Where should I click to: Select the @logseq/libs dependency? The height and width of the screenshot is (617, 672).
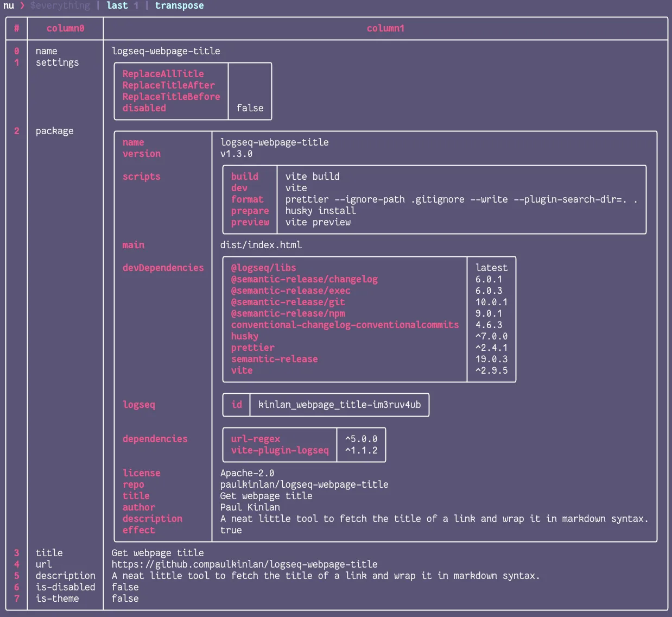point(263,268)
